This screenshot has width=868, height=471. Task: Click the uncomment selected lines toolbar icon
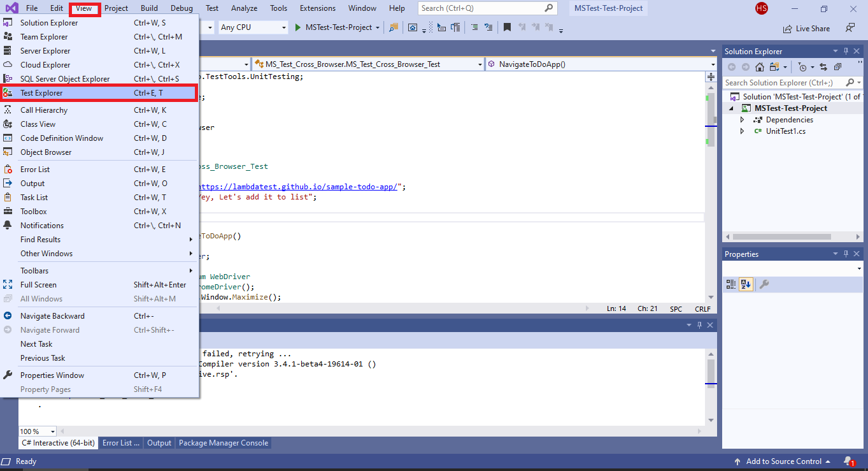pos(488,27)
